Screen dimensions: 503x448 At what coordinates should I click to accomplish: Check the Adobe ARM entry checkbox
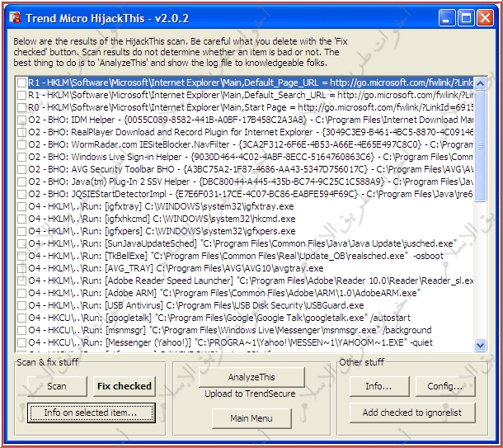click(x=21, y=293)
